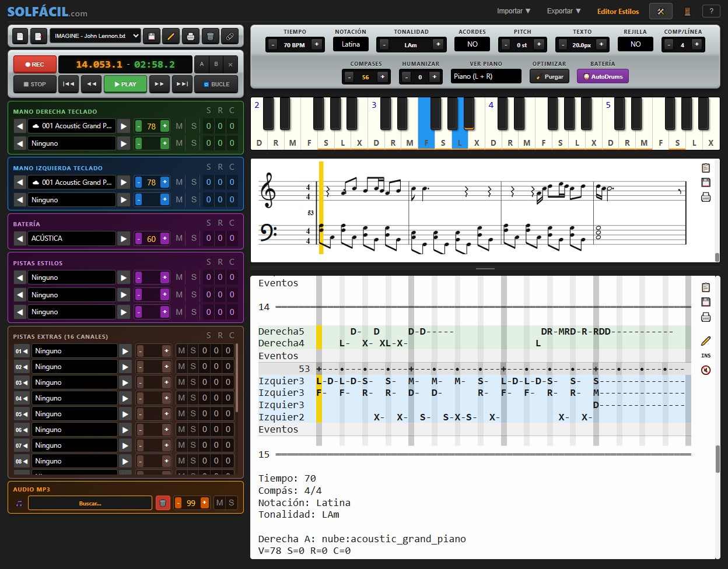Increase the tempo with the 70 BPM plus button
The image size is (728, 569).
pyautogui.click(x=317, y=44)
